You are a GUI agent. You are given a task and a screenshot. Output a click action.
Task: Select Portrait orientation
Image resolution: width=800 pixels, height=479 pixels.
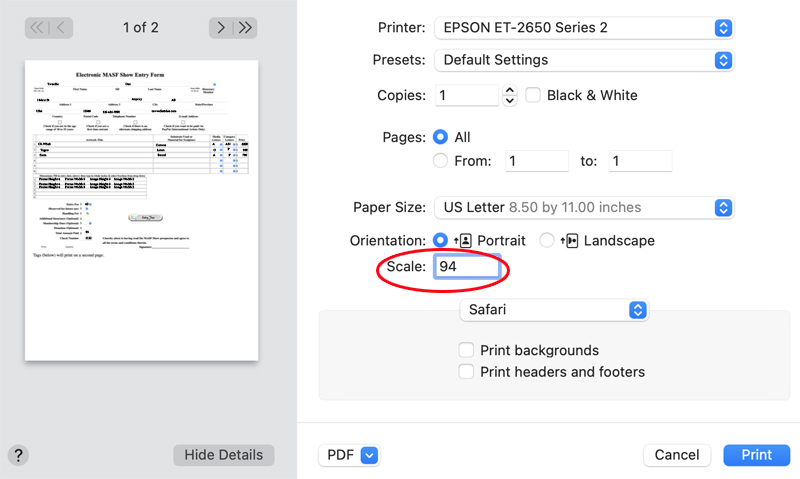(441, 240)
